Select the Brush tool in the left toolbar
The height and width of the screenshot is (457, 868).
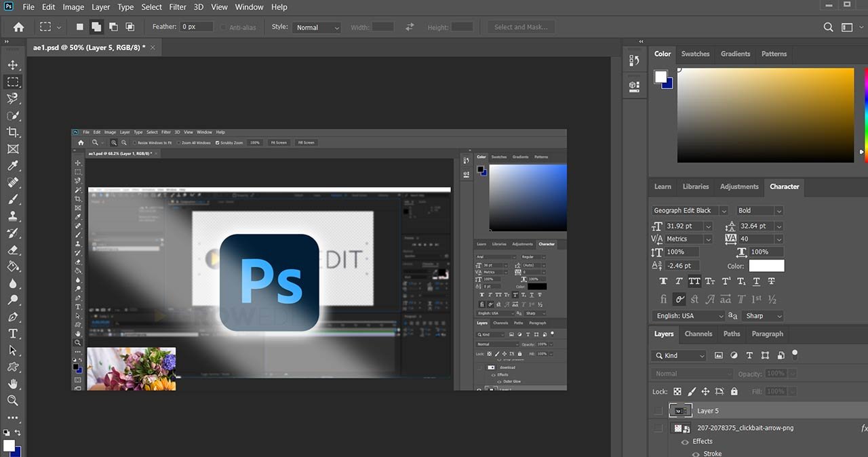click(x=13, y=199)
